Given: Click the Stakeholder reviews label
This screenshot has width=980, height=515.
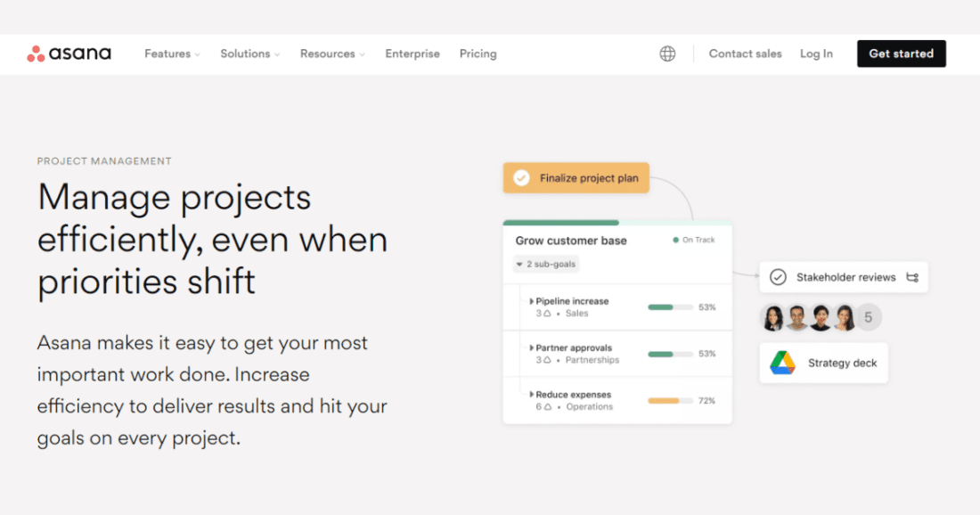Looking at the screenshot, I should click(845, 277).
